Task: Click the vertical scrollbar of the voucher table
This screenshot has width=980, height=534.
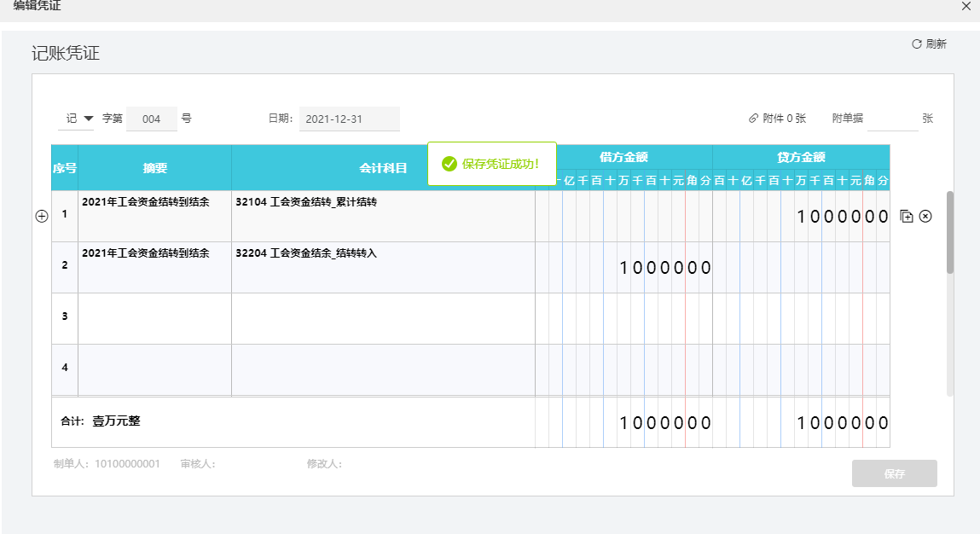Action: (x=950, y=232)
